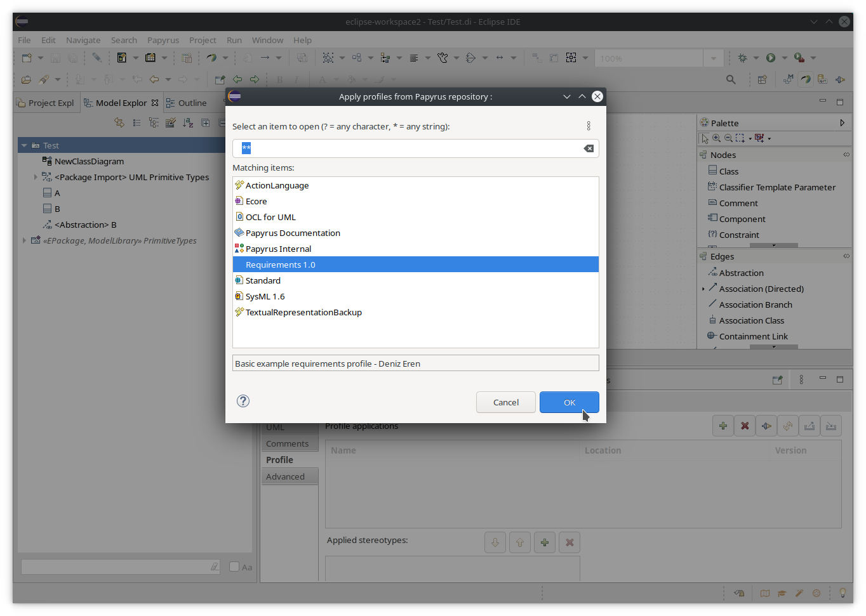Open the Comments properties tab
866x616 pixels.
[x=290, y=443]
